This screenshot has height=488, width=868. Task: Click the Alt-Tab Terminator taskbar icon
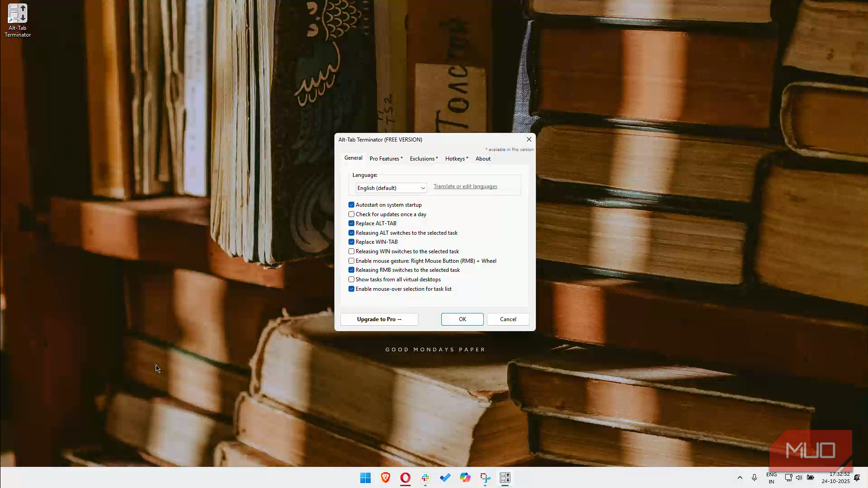pos(505,478)
